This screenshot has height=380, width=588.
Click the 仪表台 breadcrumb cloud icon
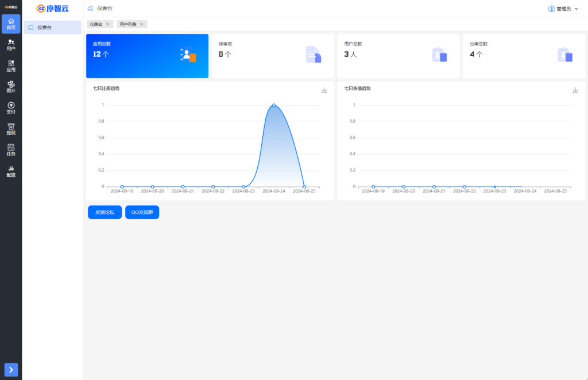[x=90, y=8]
